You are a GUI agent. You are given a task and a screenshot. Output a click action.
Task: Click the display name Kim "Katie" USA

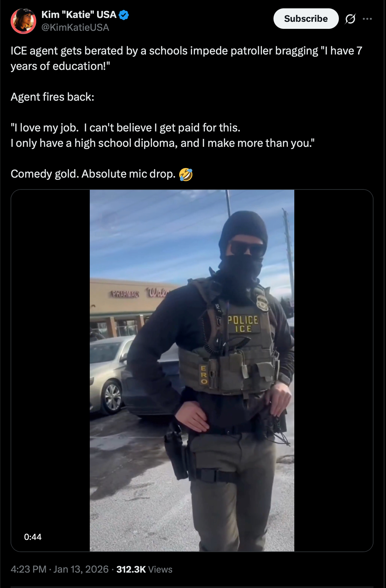click(79, 15)
